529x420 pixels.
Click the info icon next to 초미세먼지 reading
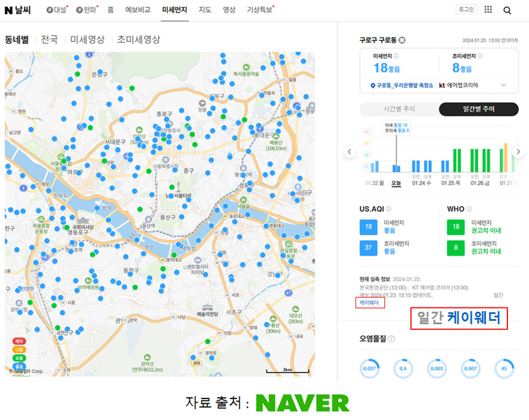pos(480,56)
